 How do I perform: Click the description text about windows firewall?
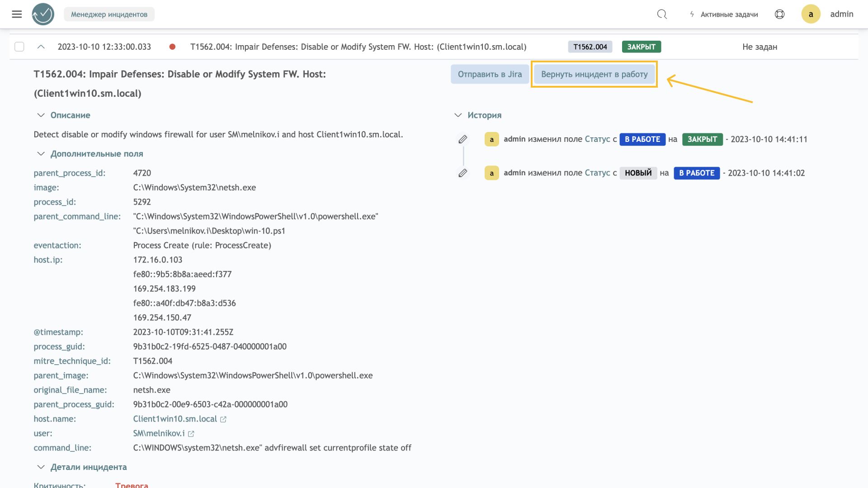click(218, 135)
